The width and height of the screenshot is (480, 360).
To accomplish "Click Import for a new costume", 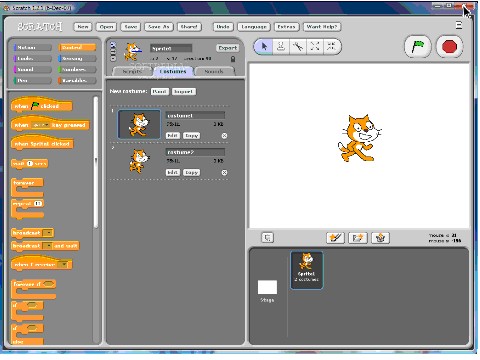I will point(184,91).
